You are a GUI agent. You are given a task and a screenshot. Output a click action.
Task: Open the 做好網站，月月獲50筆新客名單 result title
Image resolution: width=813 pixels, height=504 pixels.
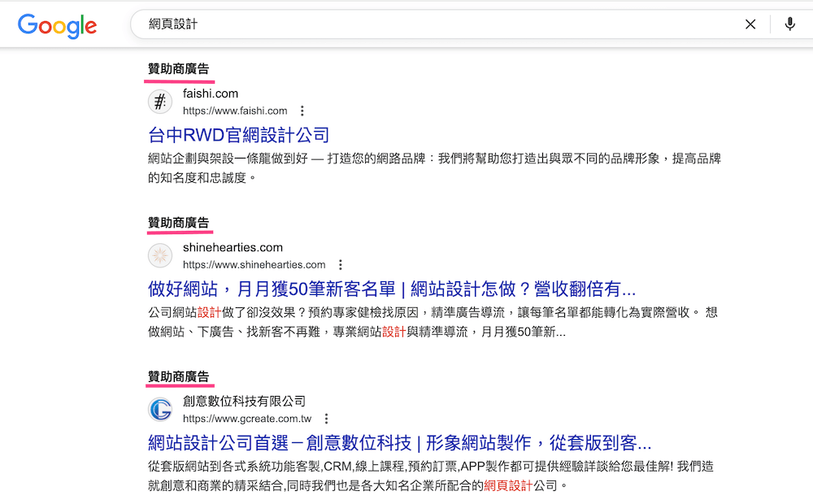point(391,289)
